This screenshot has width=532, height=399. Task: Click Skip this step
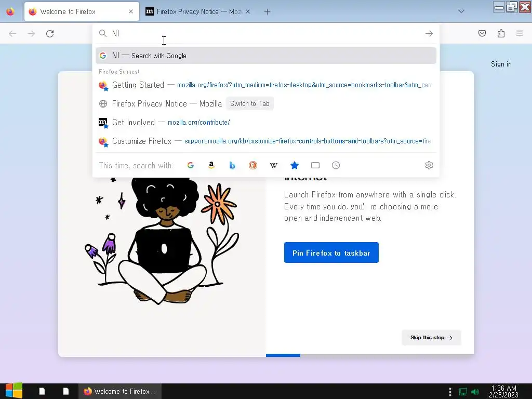tap(431, 338)
